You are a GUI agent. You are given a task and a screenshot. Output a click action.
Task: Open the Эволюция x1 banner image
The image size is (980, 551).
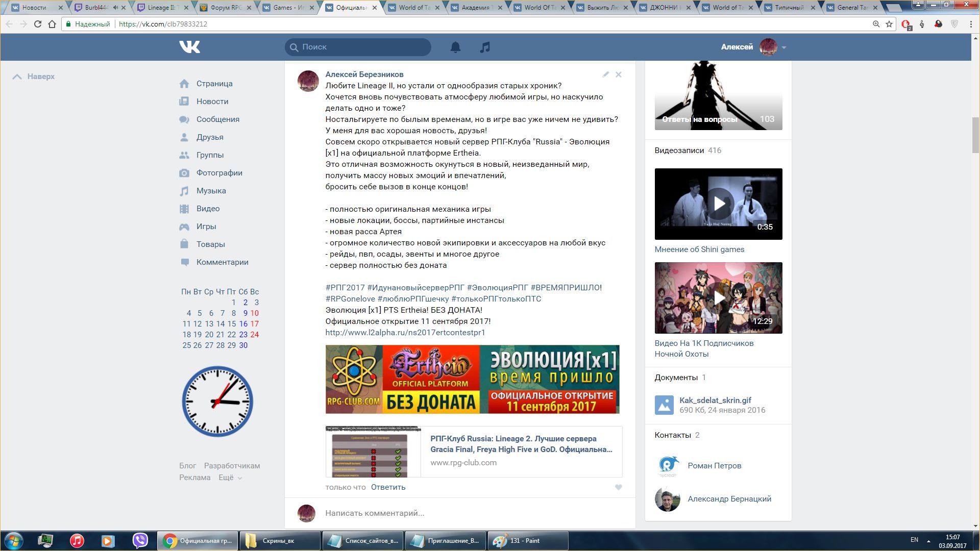click(472, 379)
